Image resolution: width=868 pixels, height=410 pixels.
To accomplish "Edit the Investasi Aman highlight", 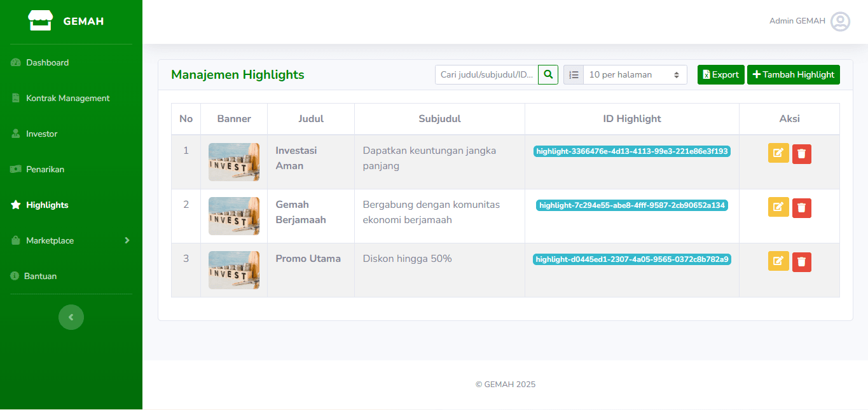I will (778, 153).
